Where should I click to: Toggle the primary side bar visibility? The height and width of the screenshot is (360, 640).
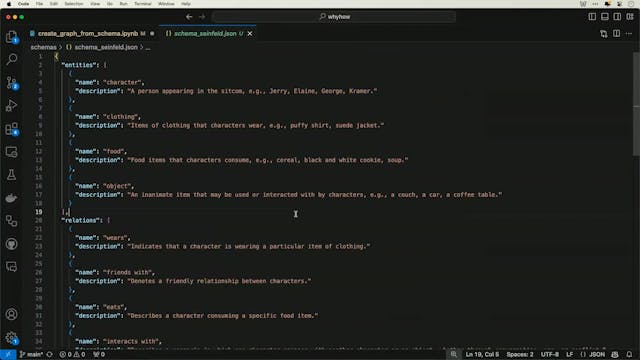pos(592,17)
